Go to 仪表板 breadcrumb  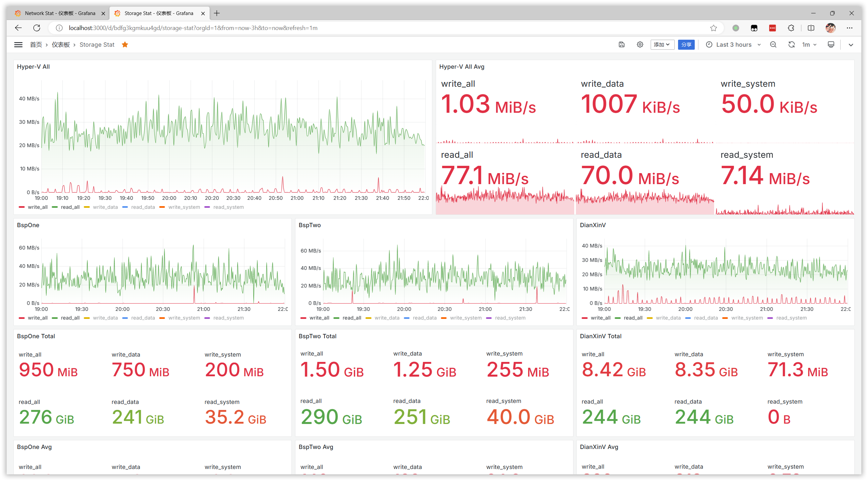(61, 45)
